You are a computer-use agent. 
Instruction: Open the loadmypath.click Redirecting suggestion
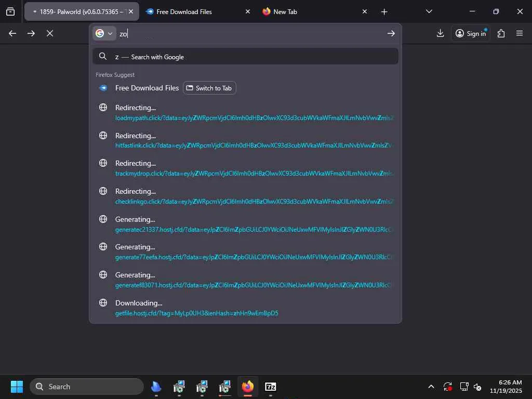tap(245, 113)
